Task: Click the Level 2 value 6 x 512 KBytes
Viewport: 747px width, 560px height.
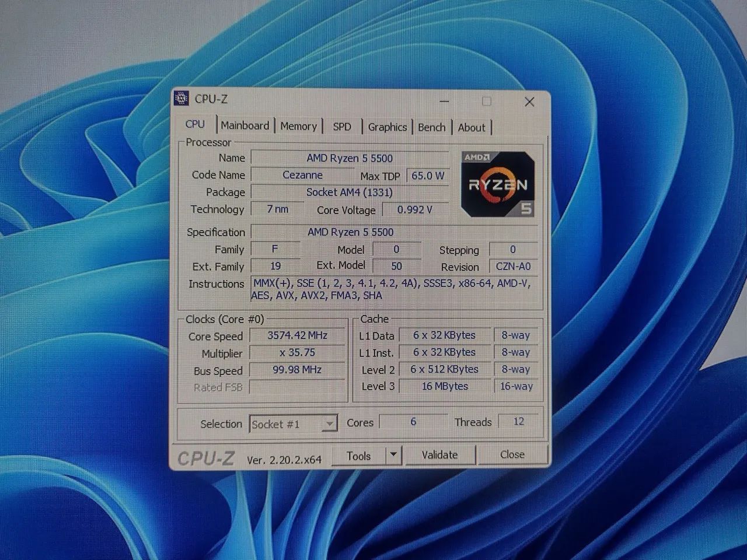Action: point(444,369)
